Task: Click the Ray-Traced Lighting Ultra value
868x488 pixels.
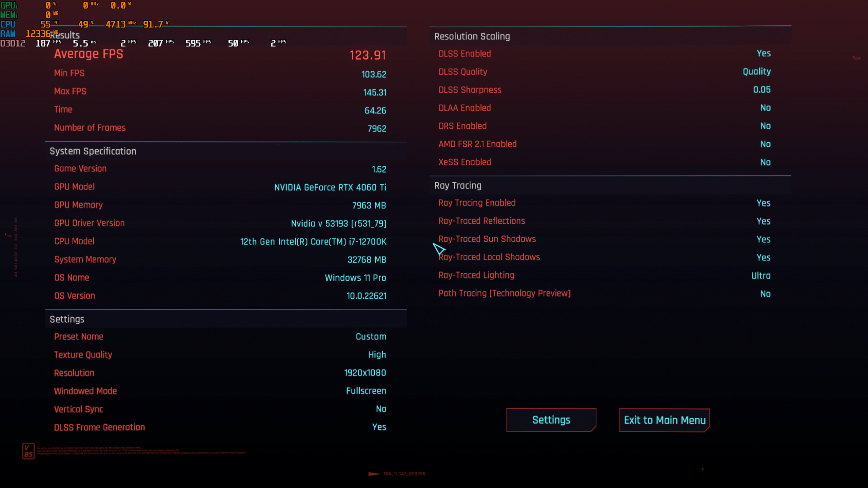Action: tap(761, 276)
